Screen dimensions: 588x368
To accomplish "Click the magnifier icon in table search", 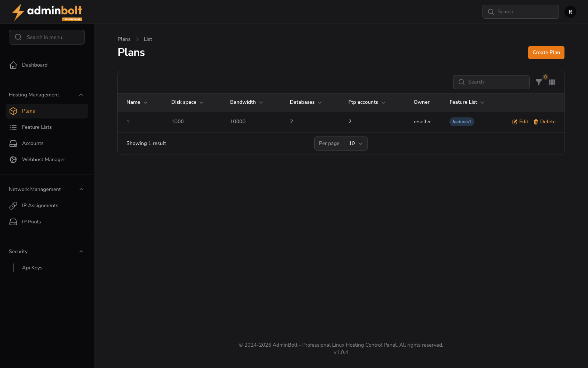I will click(x=462, y=82).
